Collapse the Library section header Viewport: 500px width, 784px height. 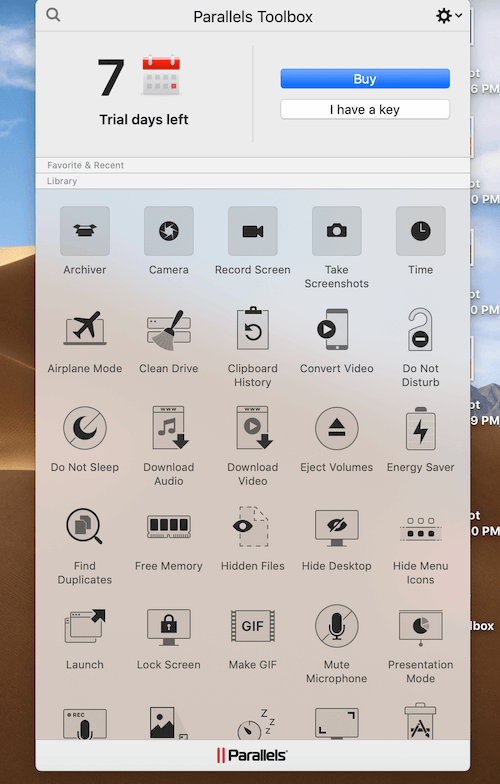[252, 181]
